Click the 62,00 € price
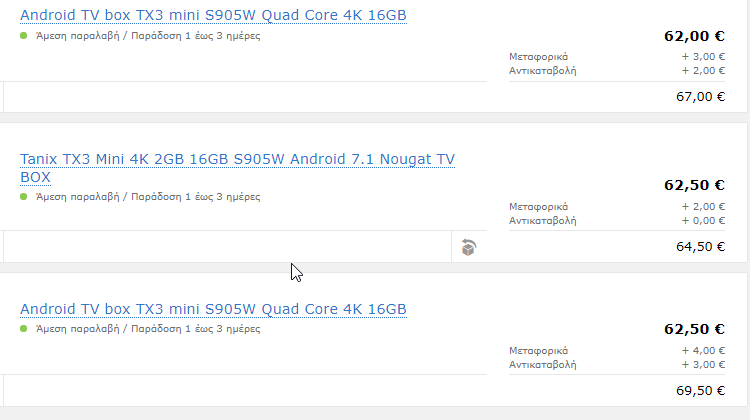Image resolution: width=750 pixels, height=420 pixels. 693,36
